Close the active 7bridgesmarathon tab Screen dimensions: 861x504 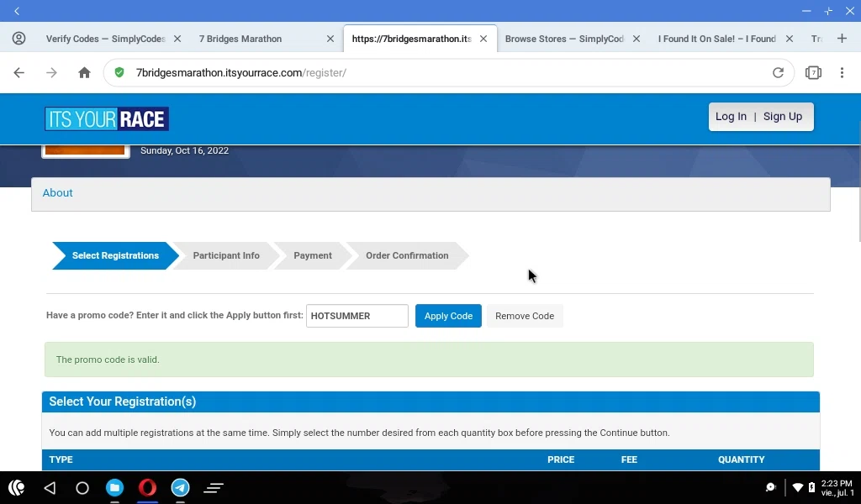coord(483,39)
